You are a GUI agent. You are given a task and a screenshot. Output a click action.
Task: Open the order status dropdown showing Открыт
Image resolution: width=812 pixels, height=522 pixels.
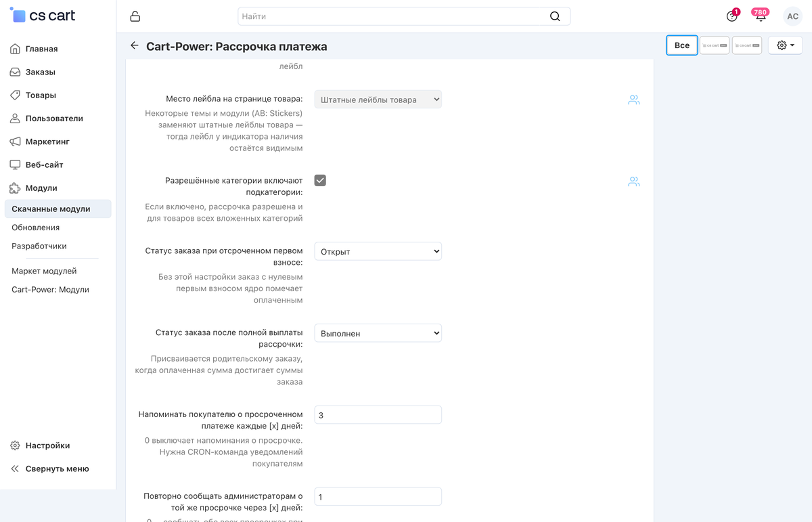[378, 251]
